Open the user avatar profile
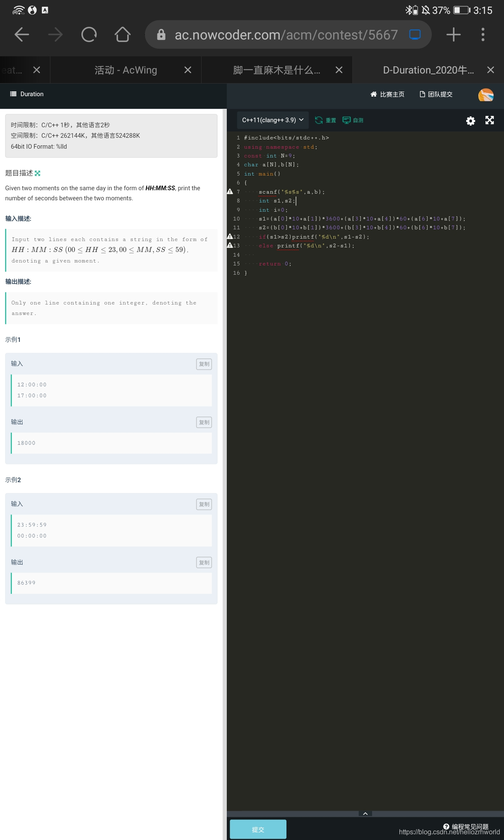Viewport: 504px width, 840px height. coord(486,95)
